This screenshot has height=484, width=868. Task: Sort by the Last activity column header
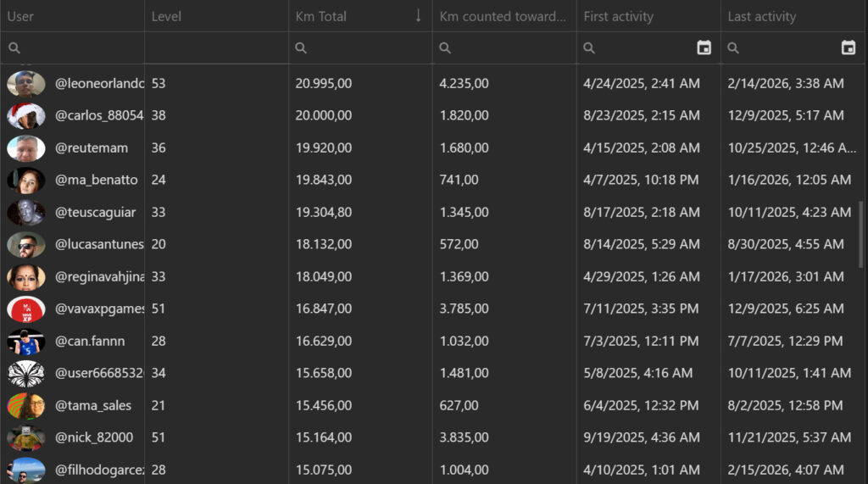761,16
